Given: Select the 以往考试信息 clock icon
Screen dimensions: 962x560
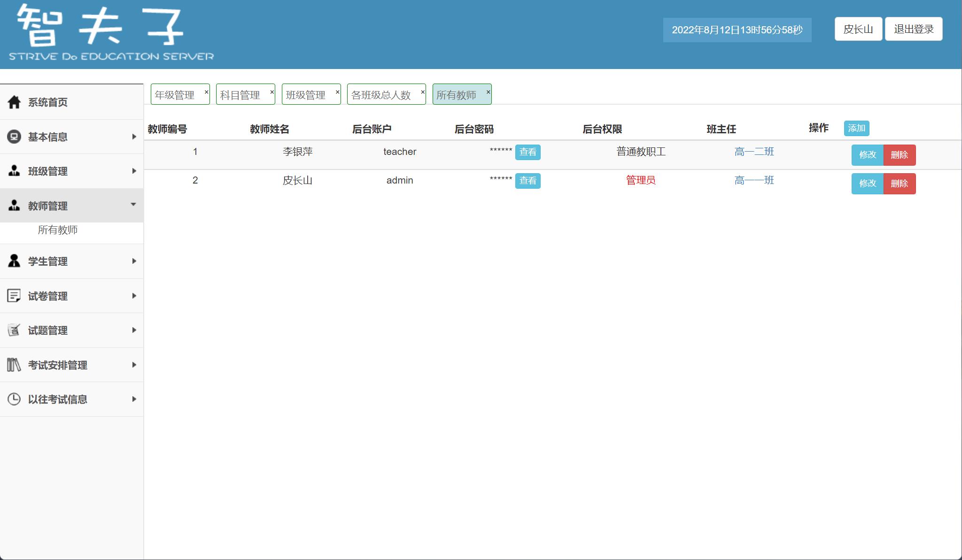Looking at the screenshot, I should [14, 399].
